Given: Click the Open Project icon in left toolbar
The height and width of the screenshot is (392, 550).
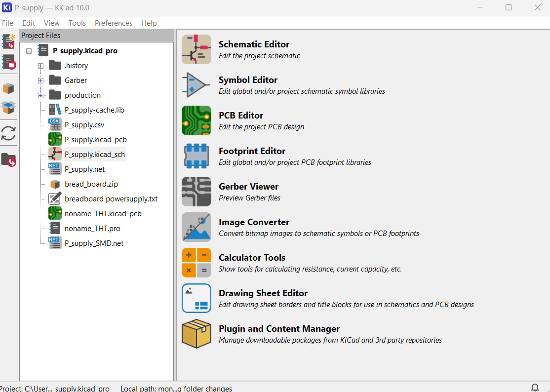Looking at the screenshot, I should pos(8,62).
